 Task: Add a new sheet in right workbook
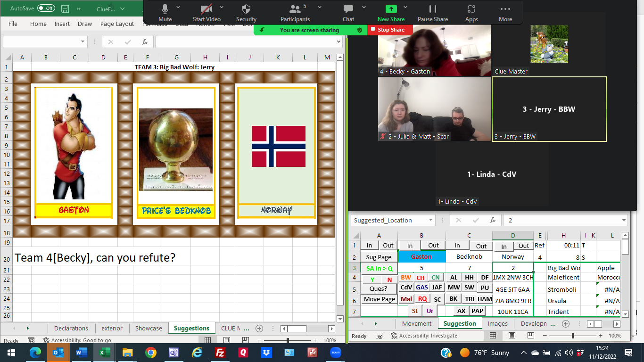(x=566, y=324)
